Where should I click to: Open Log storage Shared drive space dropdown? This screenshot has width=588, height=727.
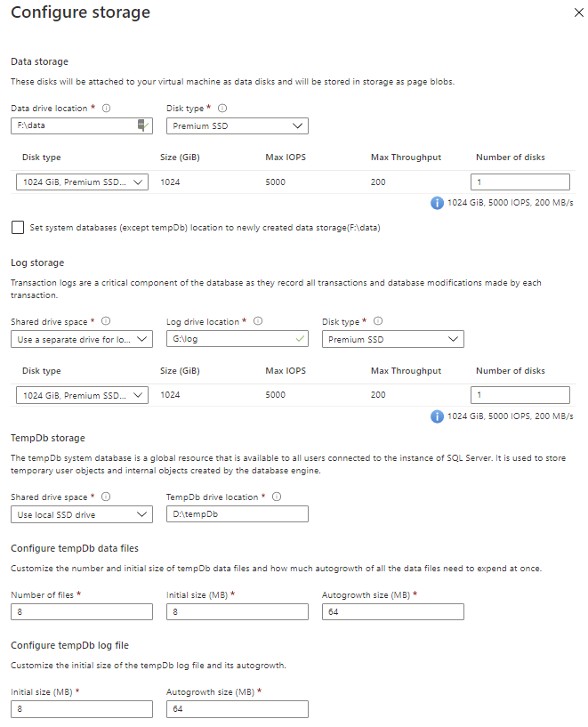click(x=82, y=339)
